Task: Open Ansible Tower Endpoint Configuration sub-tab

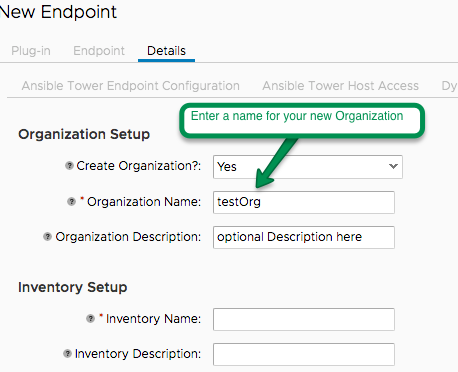Action: click(131, 86)
